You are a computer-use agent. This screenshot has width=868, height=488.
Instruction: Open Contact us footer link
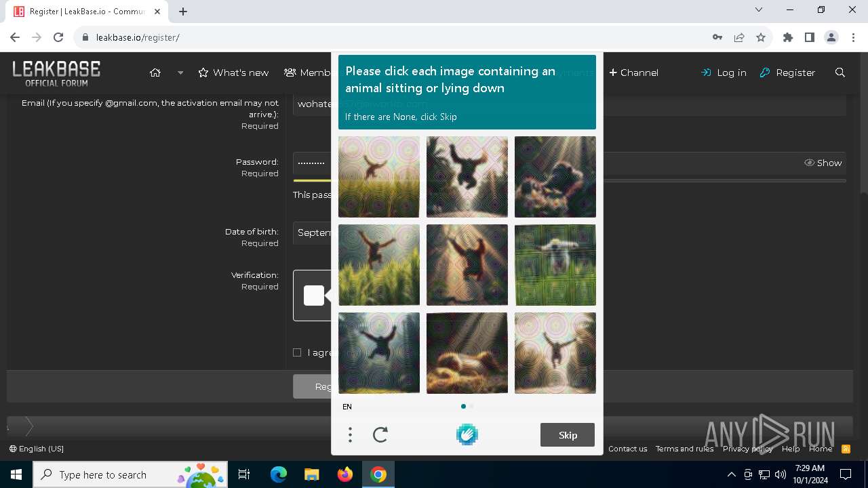627,449
